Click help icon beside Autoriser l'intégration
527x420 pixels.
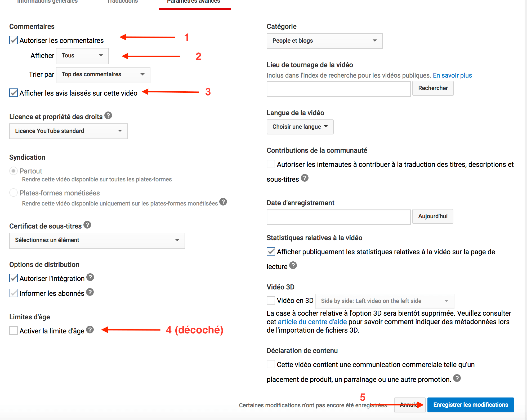point(90,277)
